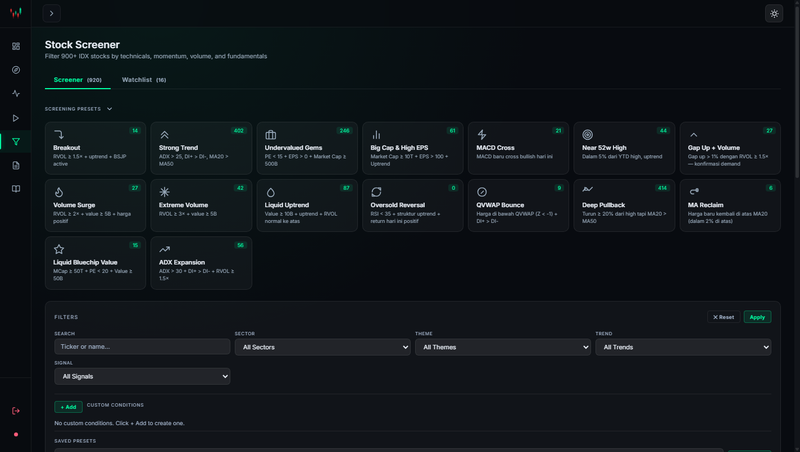800x452 pixels.
Task: Click the Stock Screener heading
Action: [82, 45]
